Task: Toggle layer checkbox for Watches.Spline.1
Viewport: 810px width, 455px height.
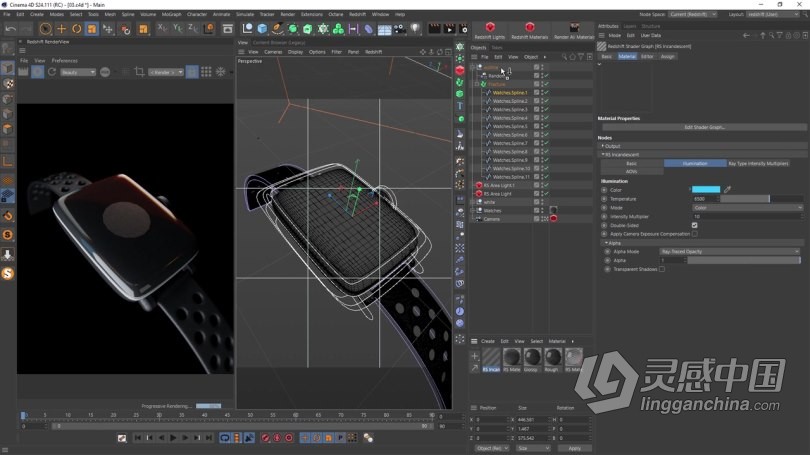Action: pos(536,92)
